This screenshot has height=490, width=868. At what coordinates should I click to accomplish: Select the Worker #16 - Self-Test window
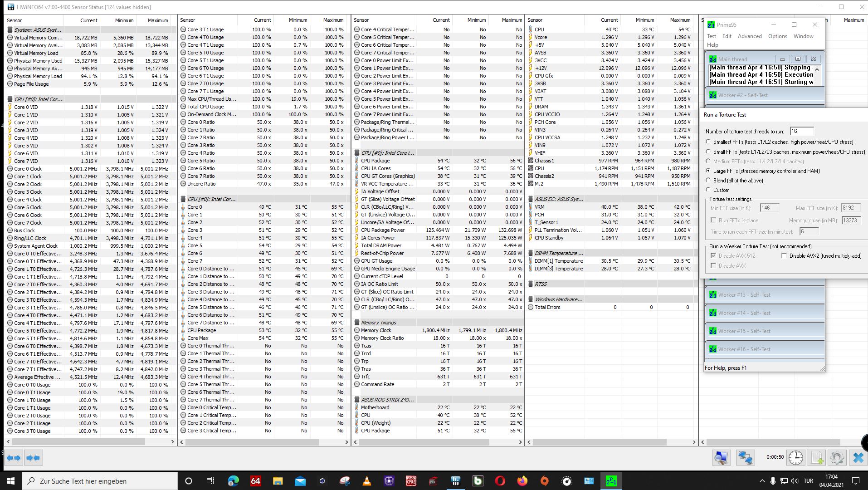pyautogui.click(x=765, y=349)
